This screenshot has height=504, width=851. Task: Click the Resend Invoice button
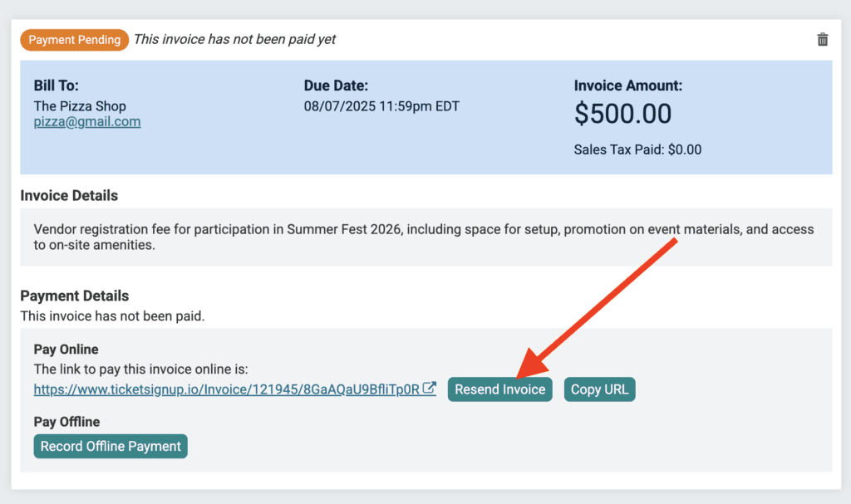499,389
